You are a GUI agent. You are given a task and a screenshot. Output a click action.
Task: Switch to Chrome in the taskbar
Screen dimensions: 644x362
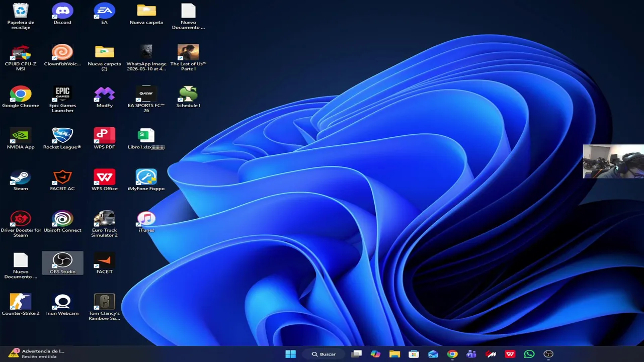point(452,354)
